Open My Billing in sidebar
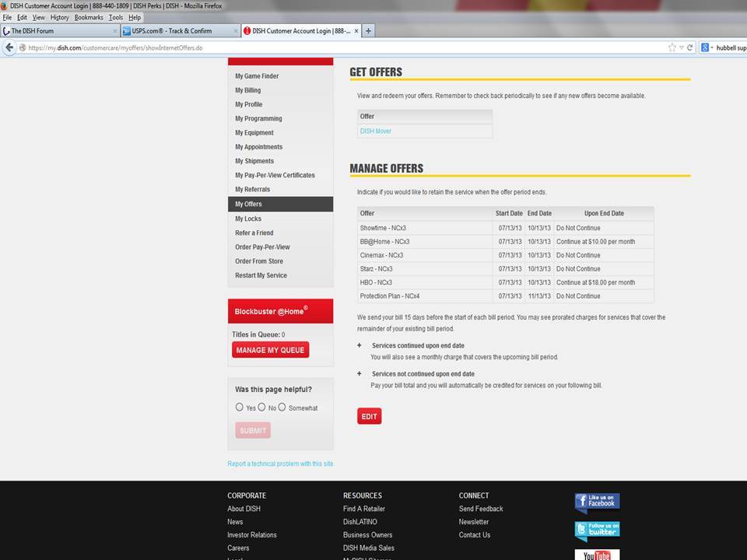This screenshot has width=747, height=560. click(247, 90)
